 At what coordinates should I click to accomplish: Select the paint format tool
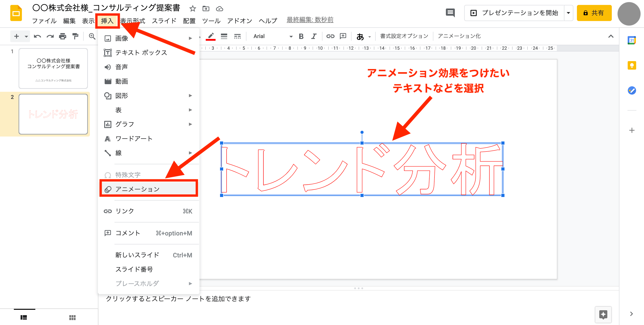click(x=75, y=36)
